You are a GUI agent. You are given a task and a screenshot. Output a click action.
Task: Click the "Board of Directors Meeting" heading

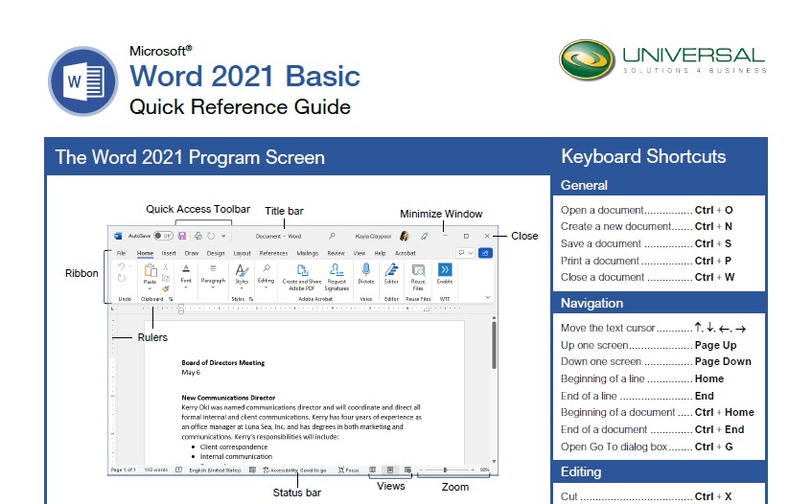223,363
